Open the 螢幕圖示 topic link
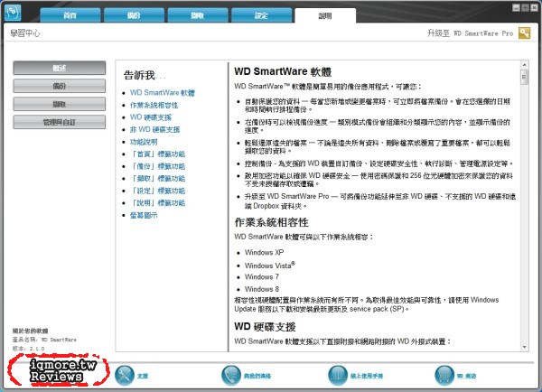This screenshot has height=392, width=542. 144,215
